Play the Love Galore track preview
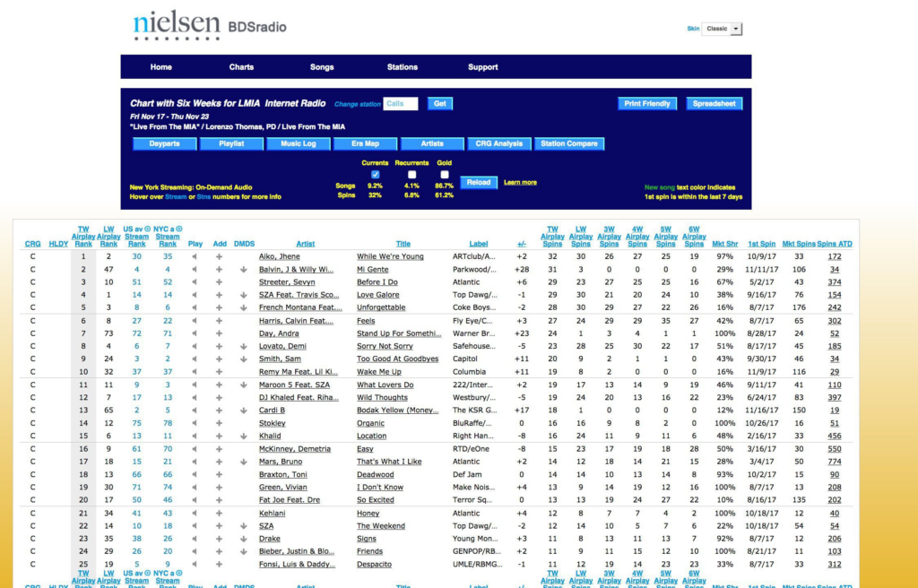This screenshot has height=588, width=918. click(195, 295)
